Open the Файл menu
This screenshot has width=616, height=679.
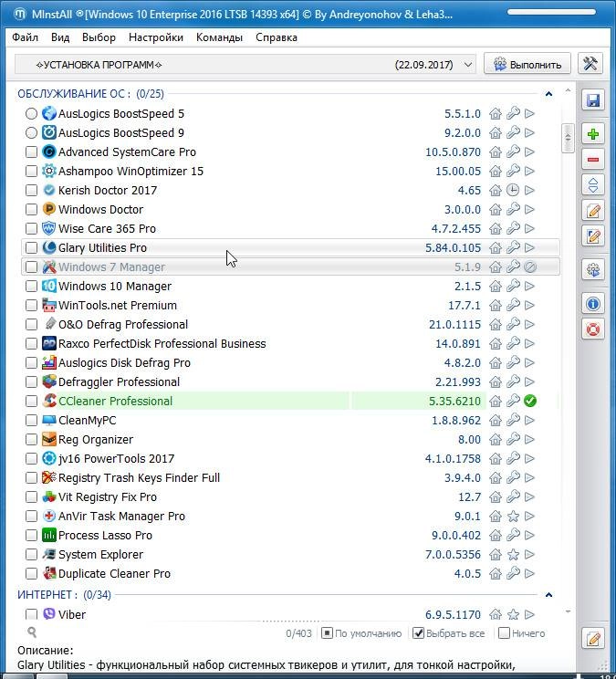[26, 37]
